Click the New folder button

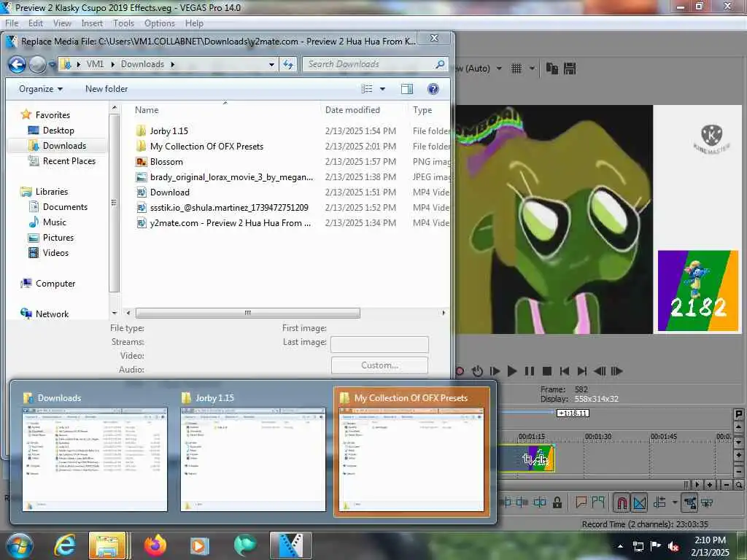click(107, 89)
